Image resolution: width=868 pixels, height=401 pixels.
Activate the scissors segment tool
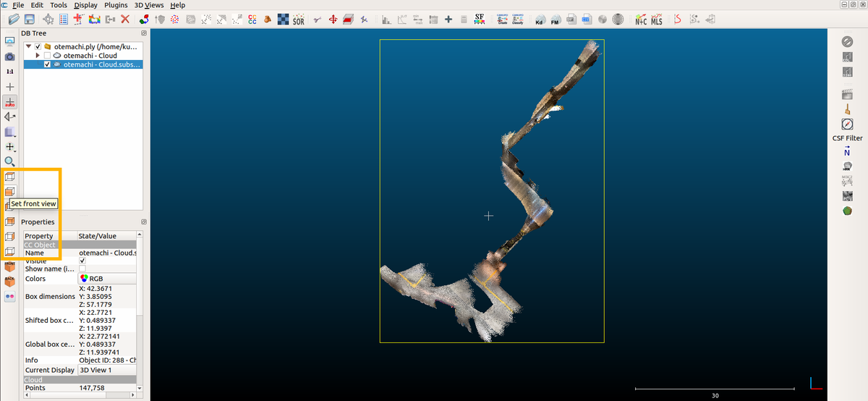pyautogui.click(x=317, y=20)
